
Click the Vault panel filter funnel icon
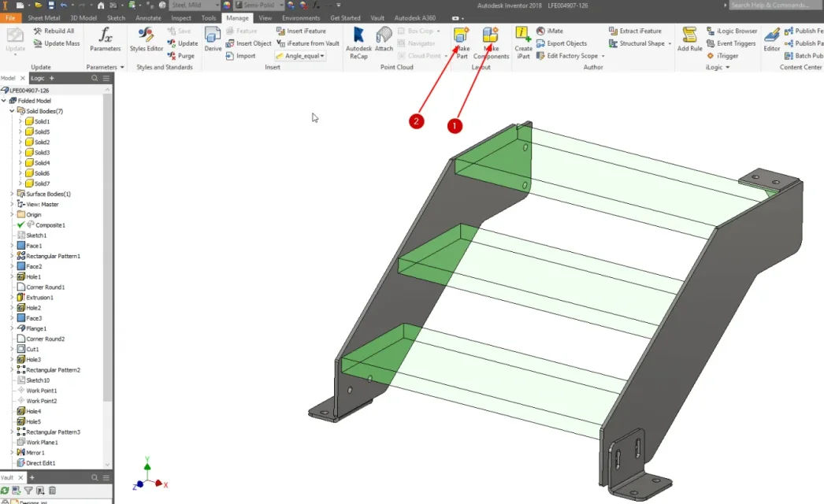click(x=28, y=491)
